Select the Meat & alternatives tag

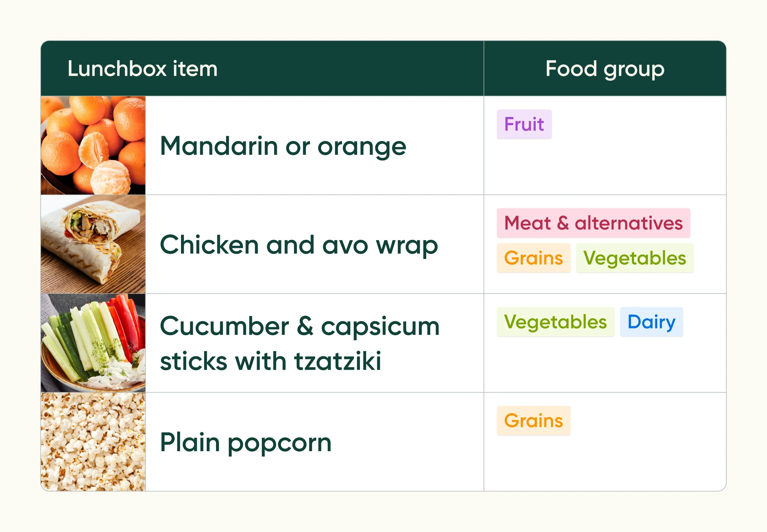593,223
